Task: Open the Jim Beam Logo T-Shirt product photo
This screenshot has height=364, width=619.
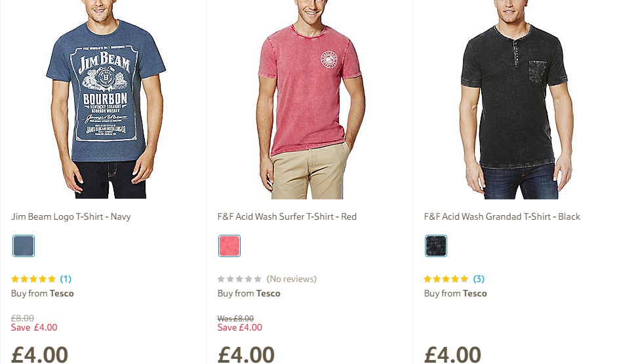Action: [105, 98]
